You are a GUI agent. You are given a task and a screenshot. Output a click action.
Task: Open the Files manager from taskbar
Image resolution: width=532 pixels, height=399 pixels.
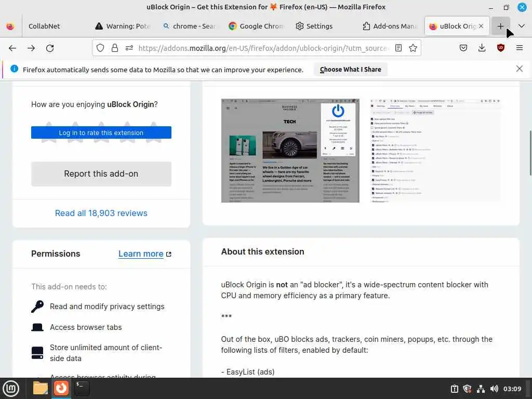coord(41,388)
